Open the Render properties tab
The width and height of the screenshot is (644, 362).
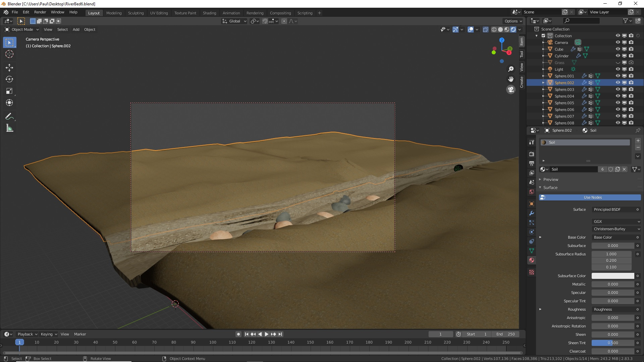click(x=532, y=154)
